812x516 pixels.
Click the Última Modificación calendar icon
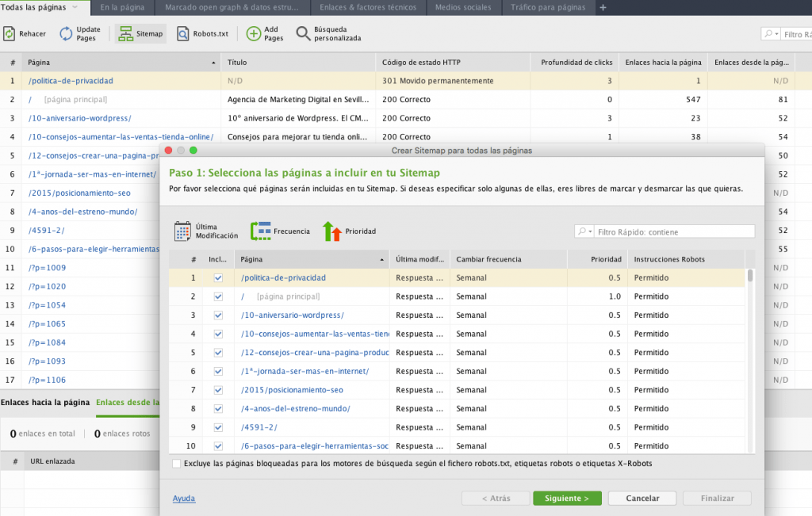(182, 231)
